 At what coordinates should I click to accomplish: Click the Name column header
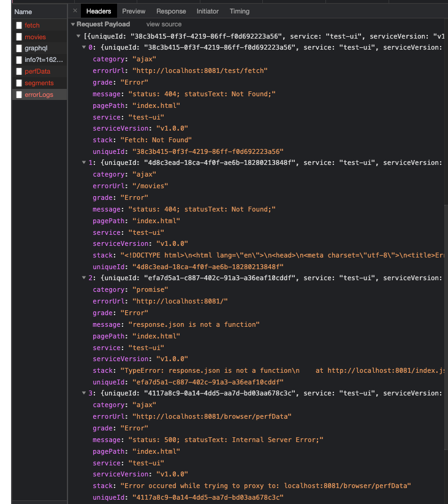coord(39,12)
